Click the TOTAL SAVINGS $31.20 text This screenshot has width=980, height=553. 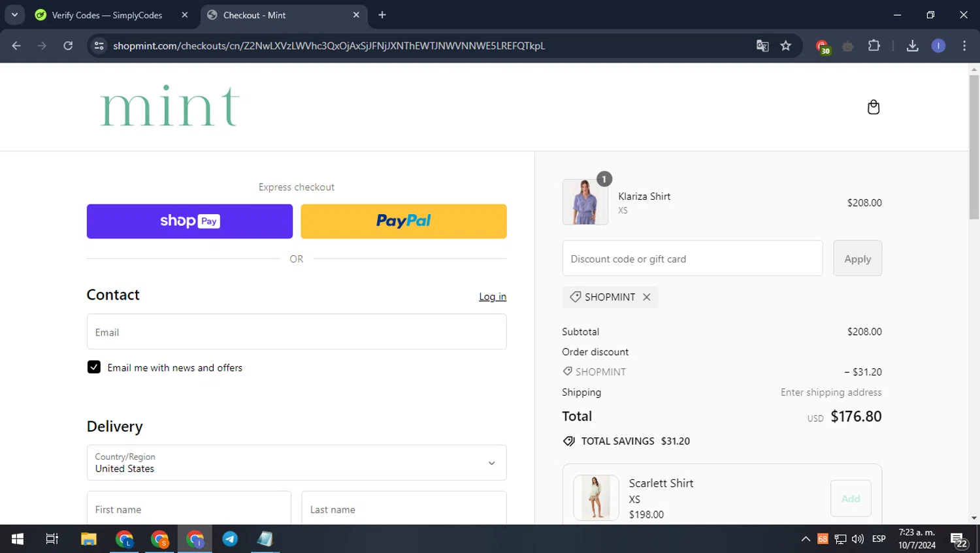coord(635,441)
